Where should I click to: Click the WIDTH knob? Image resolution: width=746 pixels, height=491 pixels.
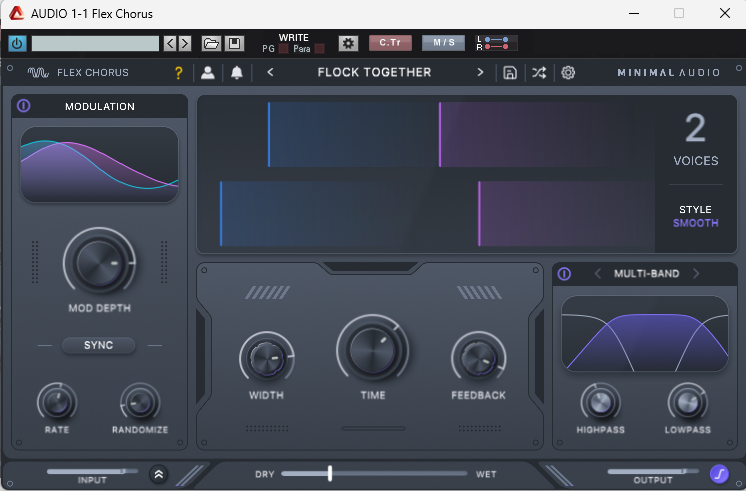click(x=267, y=358)
